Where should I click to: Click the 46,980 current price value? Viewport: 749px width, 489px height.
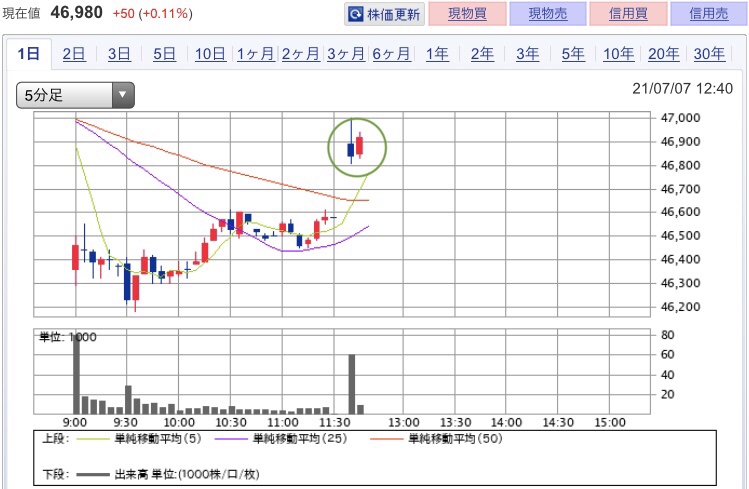point(76,12)
